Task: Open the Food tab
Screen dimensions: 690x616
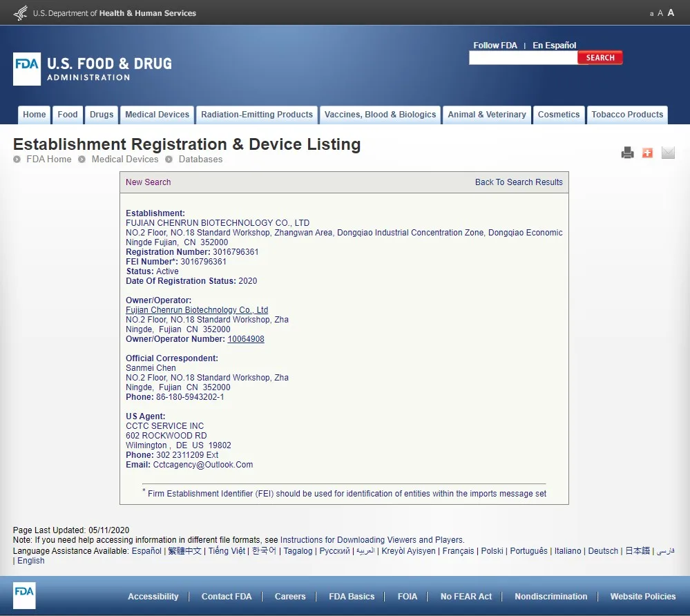Action: coord(67,115)
